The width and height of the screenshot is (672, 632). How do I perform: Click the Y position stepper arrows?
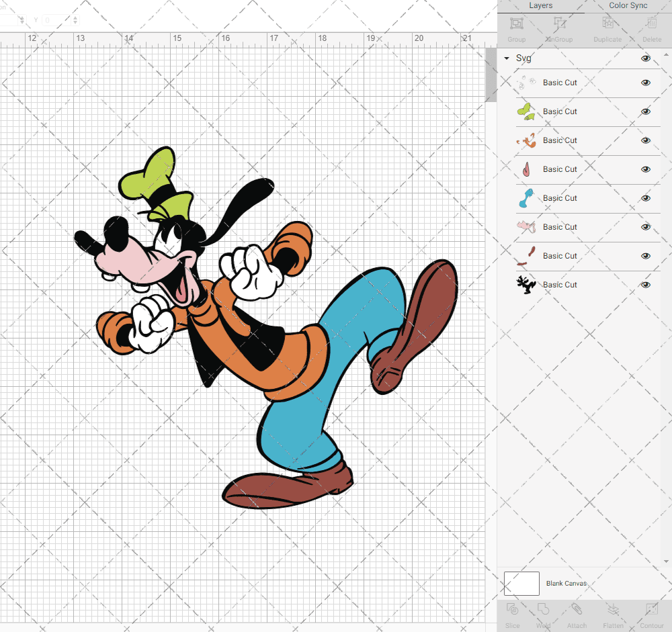point(75,20)
